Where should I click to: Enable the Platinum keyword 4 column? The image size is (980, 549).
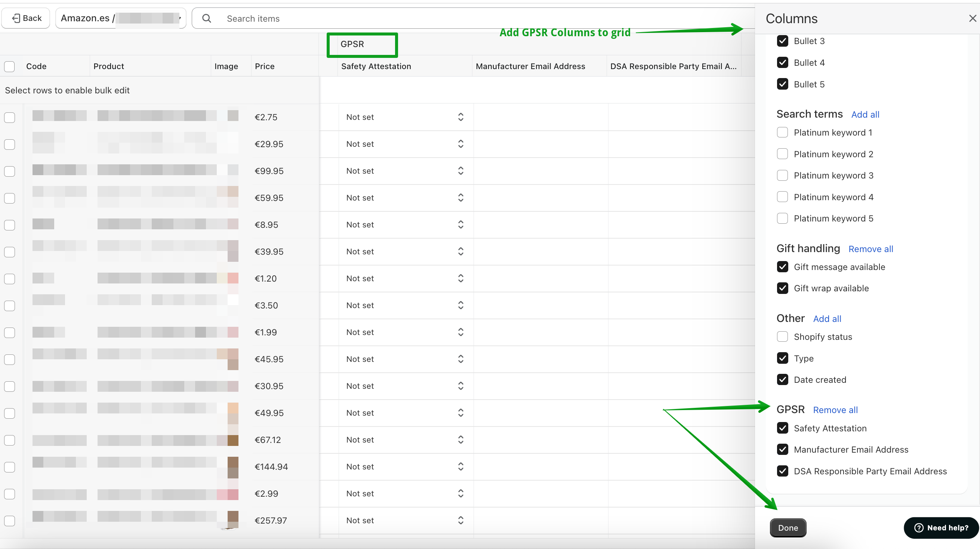coord(783,197)
